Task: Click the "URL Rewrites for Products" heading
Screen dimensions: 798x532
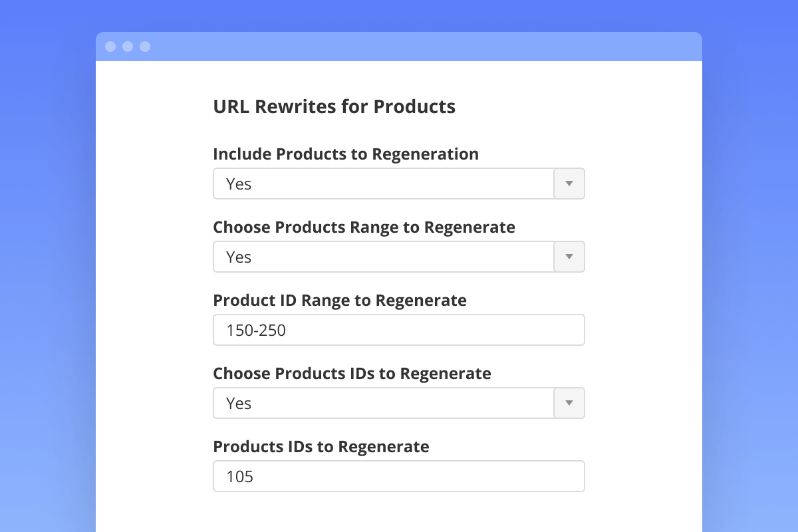Action: click(x=334, y=107)
